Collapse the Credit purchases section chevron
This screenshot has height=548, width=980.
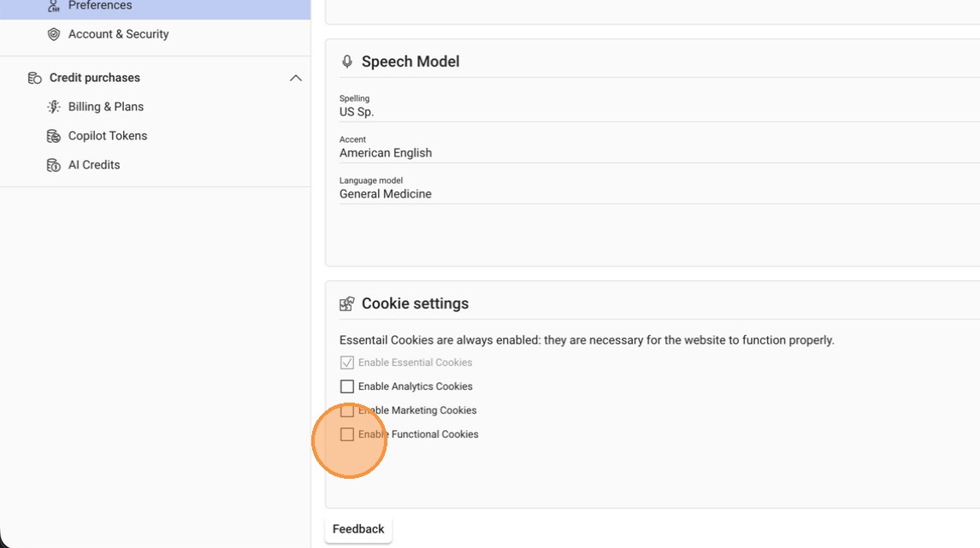[296, 78]
